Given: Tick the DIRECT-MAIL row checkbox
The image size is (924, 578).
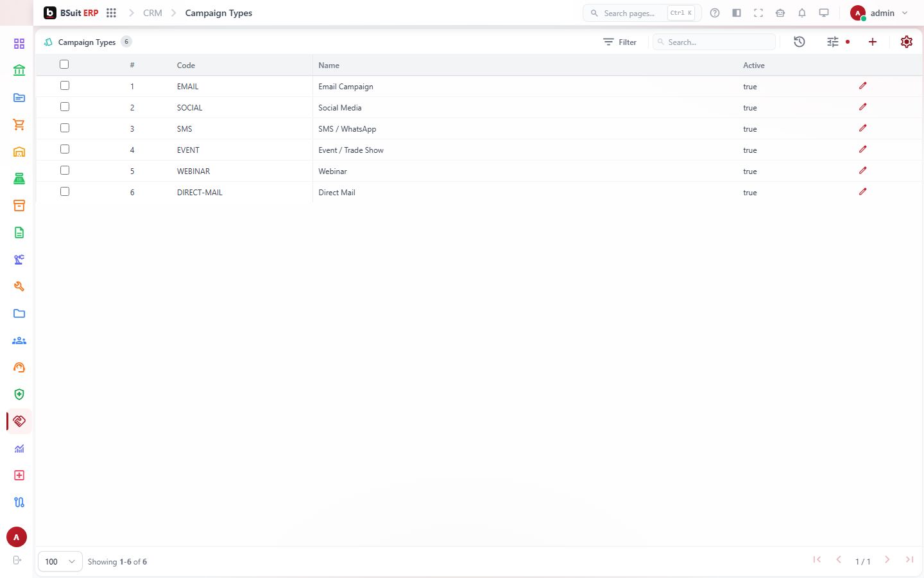Looking at the screenshot, I should [x=65, y=191].
